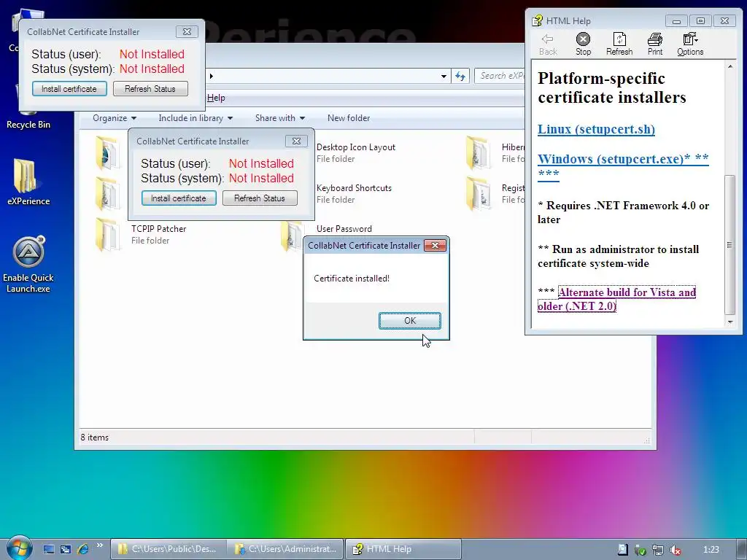Click the taskbar clock showing 1:23

coord(711,550)
